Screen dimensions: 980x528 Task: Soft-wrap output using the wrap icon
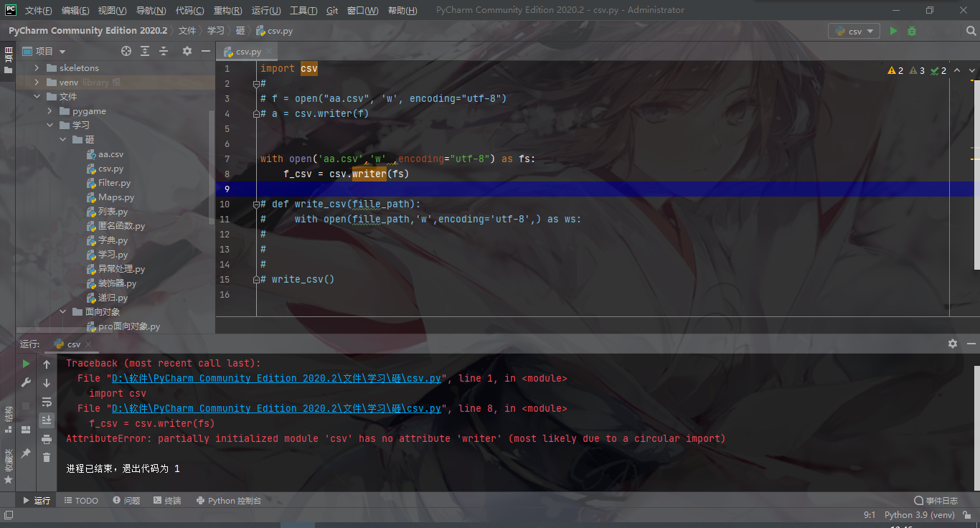[46, 402]
